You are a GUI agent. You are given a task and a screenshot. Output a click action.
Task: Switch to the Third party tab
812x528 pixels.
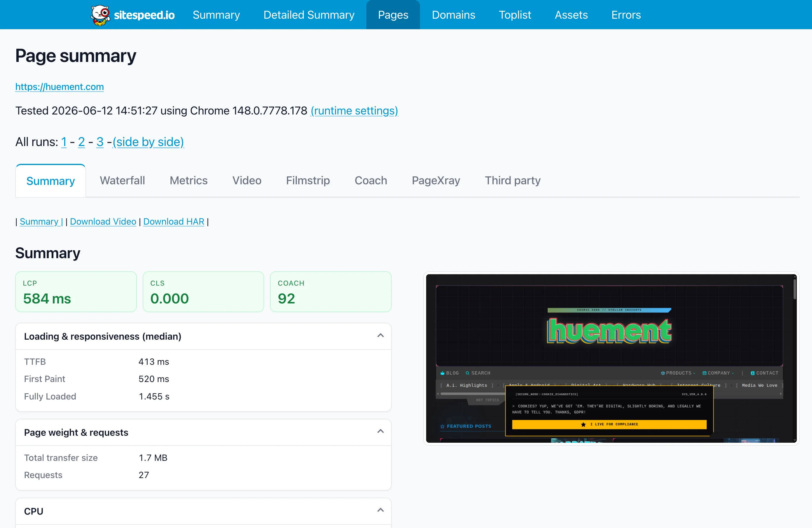coord(513,180)
